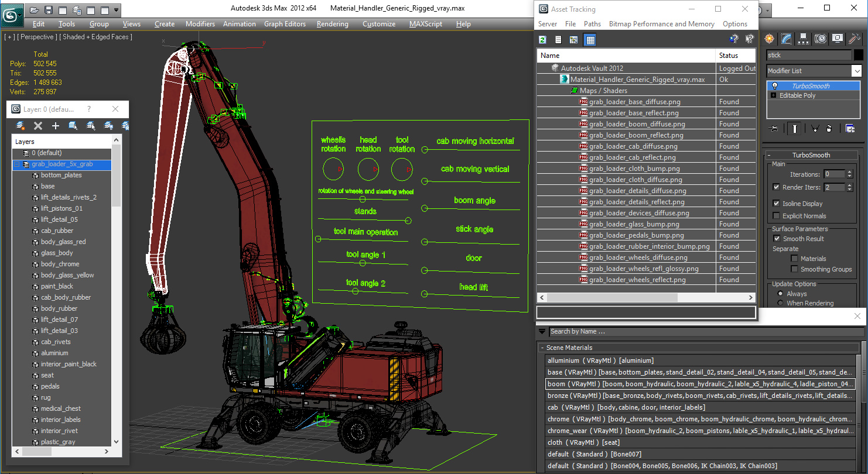868x474 pixels.
Task: Select the When Rendering radio button
Action: point(780,303)
